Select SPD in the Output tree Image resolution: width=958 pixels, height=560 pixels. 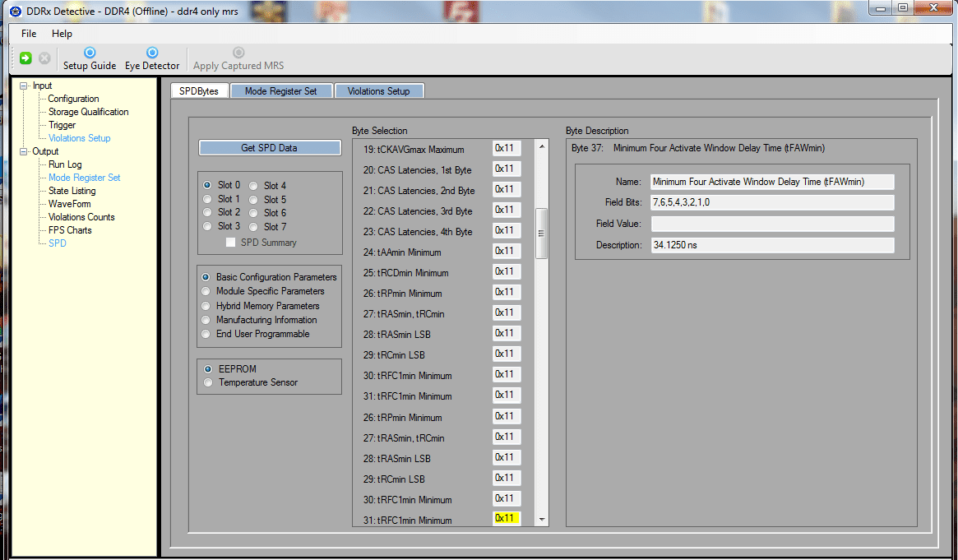(58, 243)
